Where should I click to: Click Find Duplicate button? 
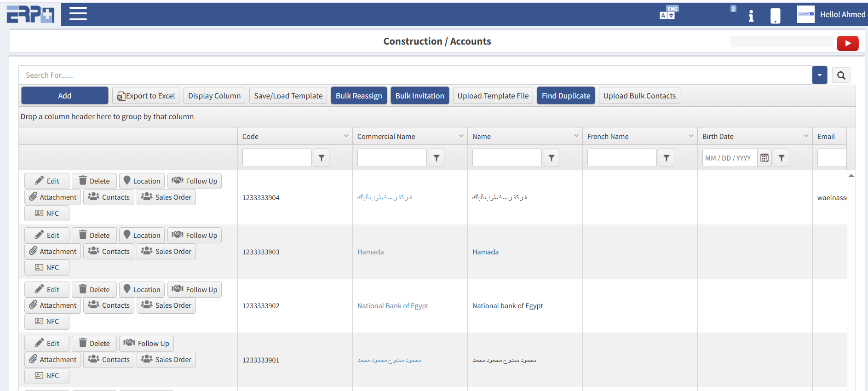[x=565, y=96]
